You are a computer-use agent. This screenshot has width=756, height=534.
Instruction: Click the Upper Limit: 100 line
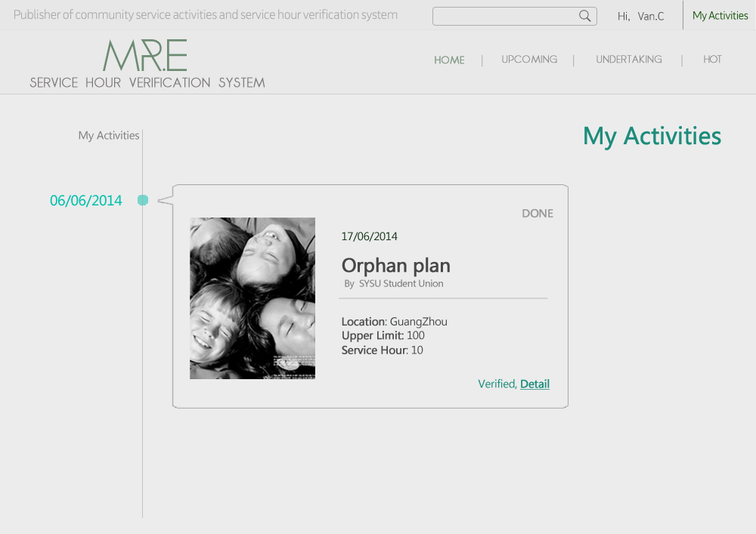pos(383,335)
